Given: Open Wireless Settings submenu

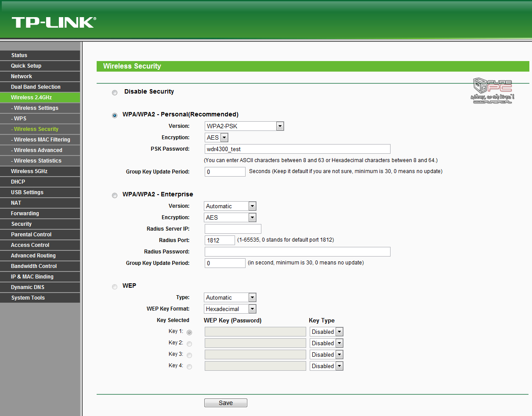Looking at the screenshot, I should pos(40,108).
